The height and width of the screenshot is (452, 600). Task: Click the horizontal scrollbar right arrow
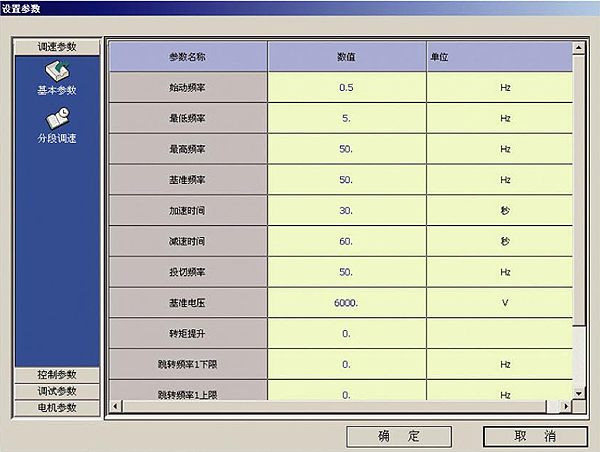(567, 406)
